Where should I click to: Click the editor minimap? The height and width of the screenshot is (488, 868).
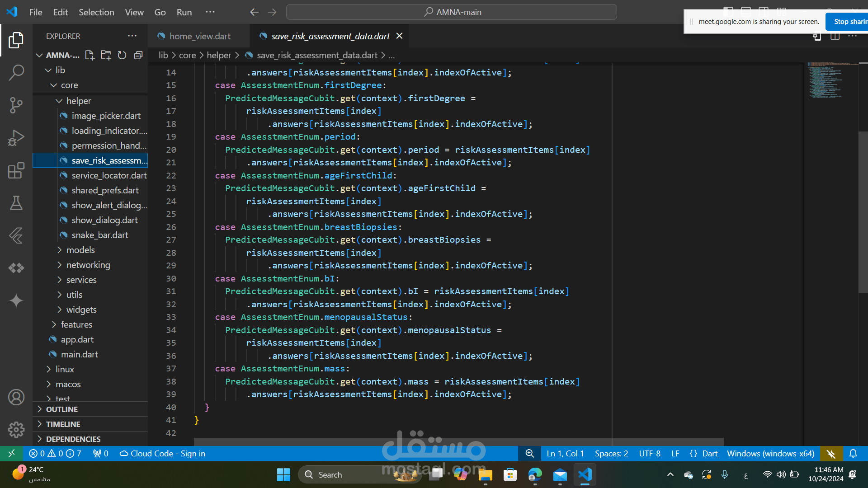(x=833, y=80)
